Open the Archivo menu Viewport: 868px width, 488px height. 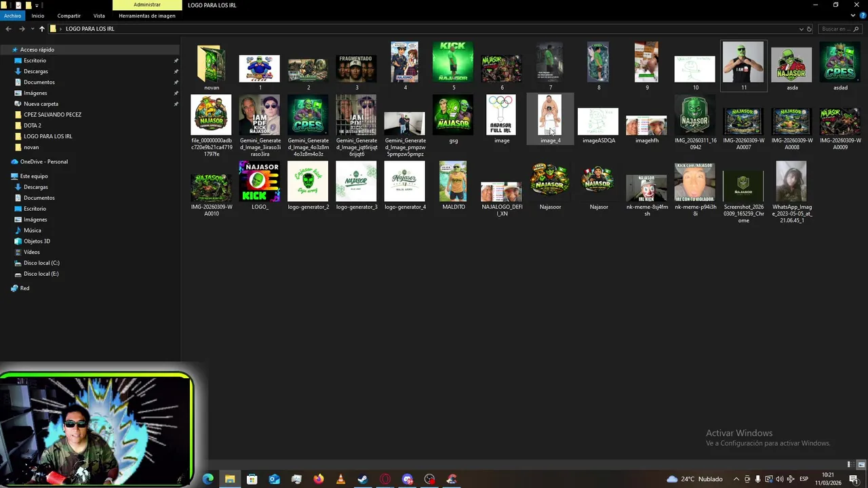click(x=12, y=16)
